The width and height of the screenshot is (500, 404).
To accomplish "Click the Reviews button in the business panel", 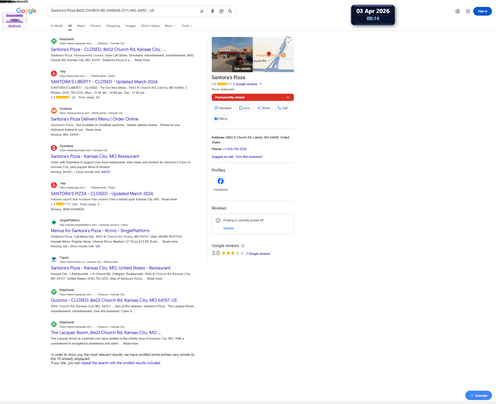I will [x=223, y=108].
